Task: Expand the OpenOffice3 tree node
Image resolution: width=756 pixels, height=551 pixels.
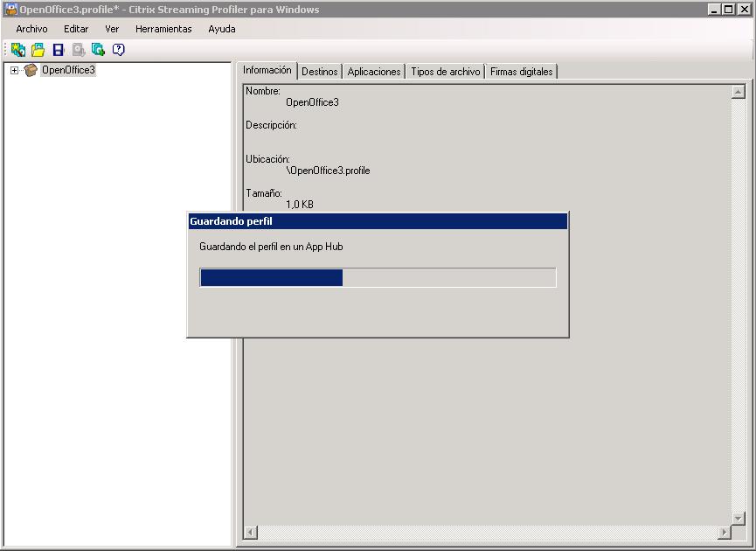Action: click(x=15, y=71)
